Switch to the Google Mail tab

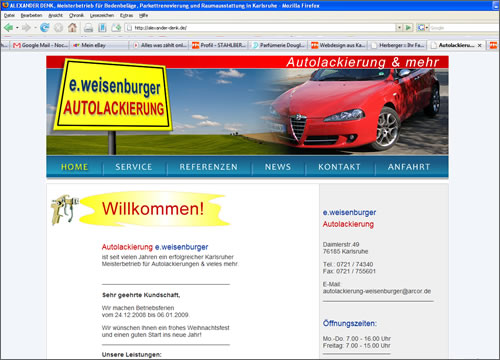pos(40,45)
